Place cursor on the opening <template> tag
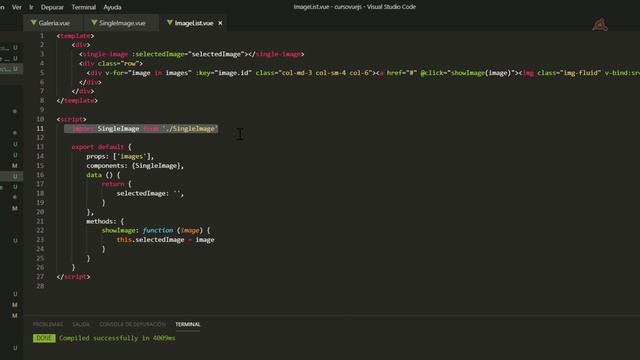The image size is (640, 360). (76, 36)
